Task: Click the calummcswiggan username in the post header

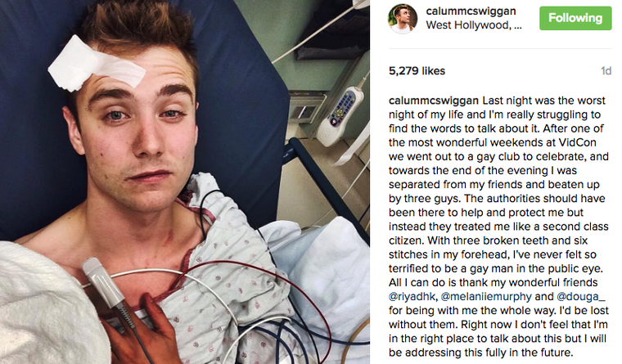Action: click(471, 11)
